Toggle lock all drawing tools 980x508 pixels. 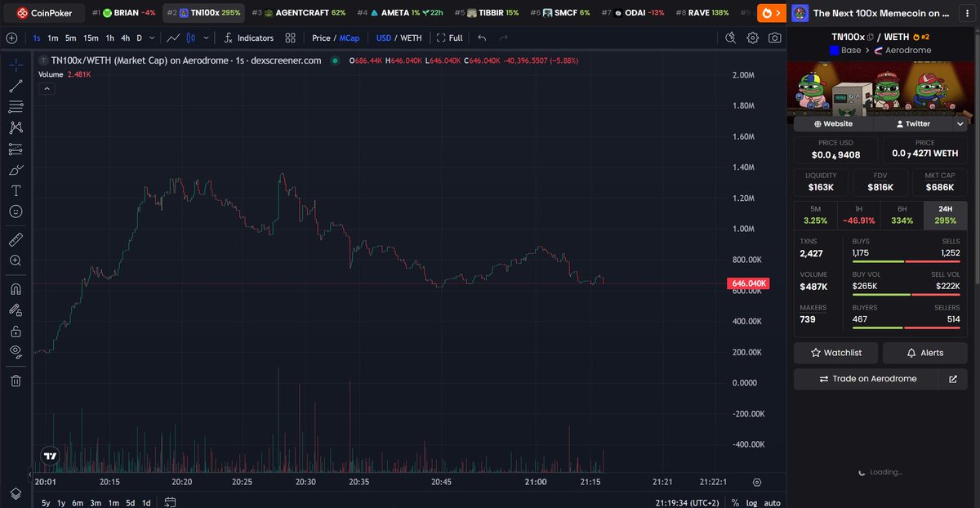(x=16, y=331)
